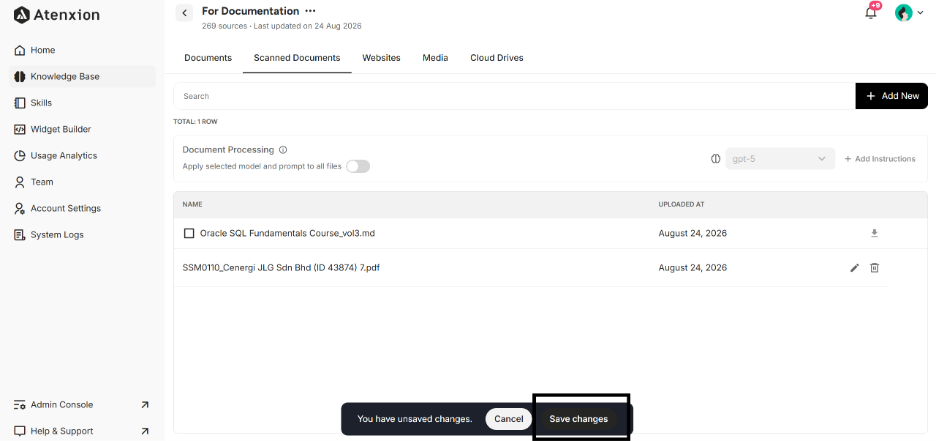The width and height of the screenshot is (936, 441).
Task: Click the Team person icon
Action: [20, 181]
